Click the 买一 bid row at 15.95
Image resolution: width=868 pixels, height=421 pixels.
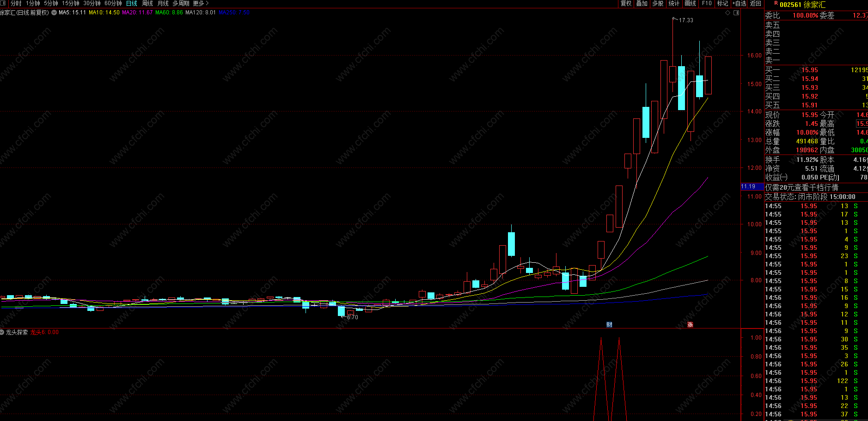tap(816, 70)
